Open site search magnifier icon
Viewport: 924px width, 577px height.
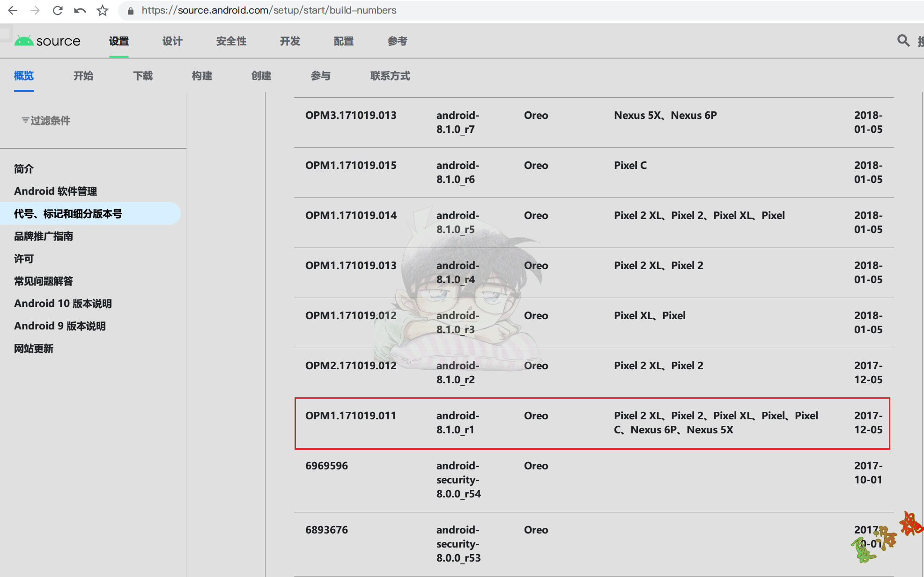[903, 41]
